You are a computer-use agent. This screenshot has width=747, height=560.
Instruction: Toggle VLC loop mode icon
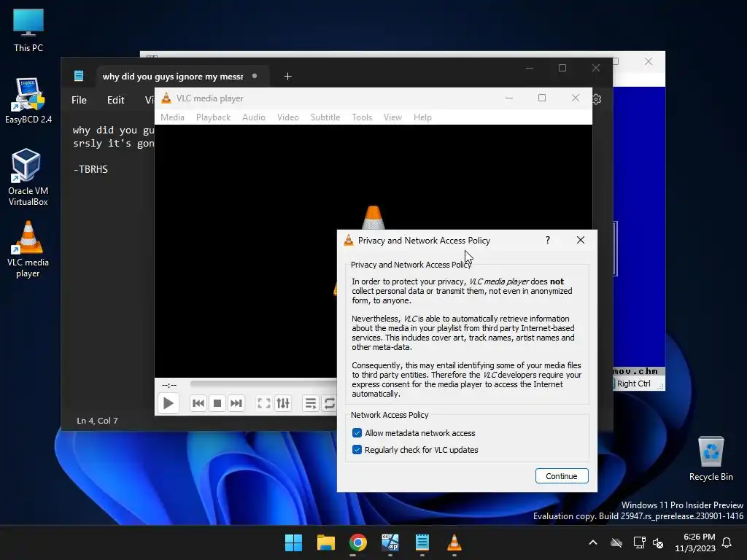tap(329, 403)
